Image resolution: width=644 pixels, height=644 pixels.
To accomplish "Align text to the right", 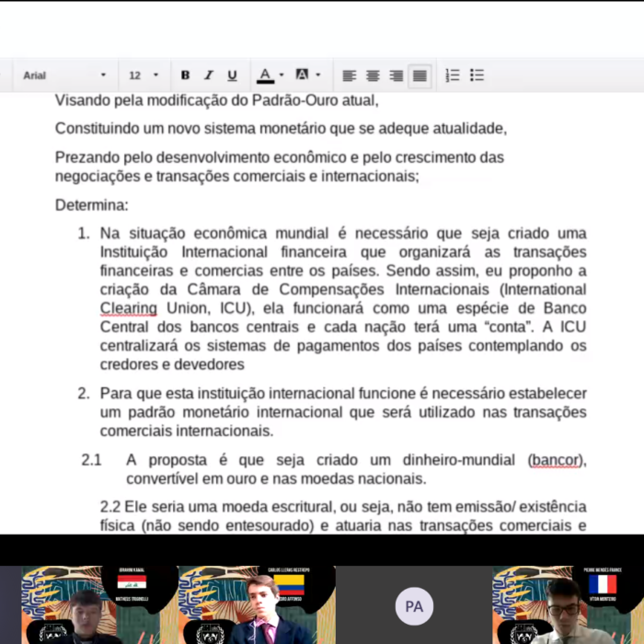I will click(x=397, y=75).
